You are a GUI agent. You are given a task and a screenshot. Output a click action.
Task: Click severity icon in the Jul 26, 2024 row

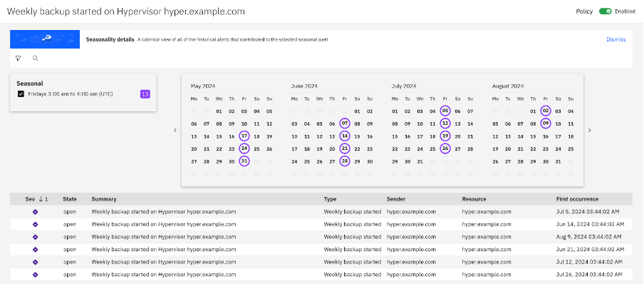[x=36, y=275]
